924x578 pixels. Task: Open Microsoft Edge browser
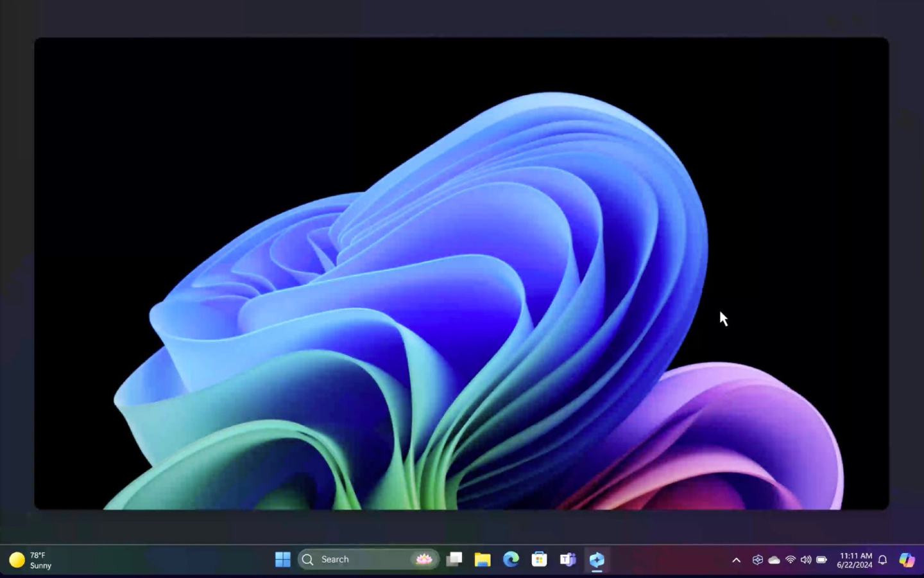511,559
